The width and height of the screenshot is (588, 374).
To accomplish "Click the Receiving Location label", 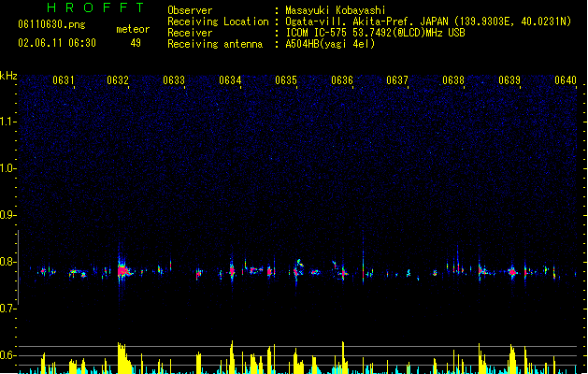I will tap(218, 22).
